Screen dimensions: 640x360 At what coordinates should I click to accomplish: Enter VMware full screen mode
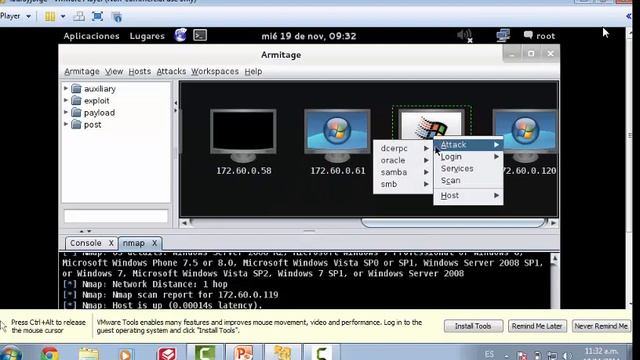(x=97, y=17)
